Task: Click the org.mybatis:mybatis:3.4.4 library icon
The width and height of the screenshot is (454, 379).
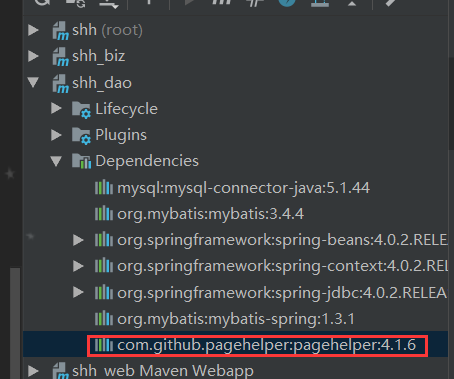Action: tap(104, 214)
